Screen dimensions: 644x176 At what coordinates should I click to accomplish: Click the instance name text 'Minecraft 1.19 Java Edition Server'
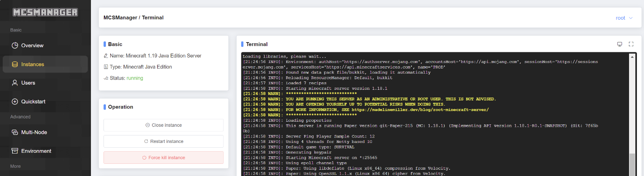(163, 56)
